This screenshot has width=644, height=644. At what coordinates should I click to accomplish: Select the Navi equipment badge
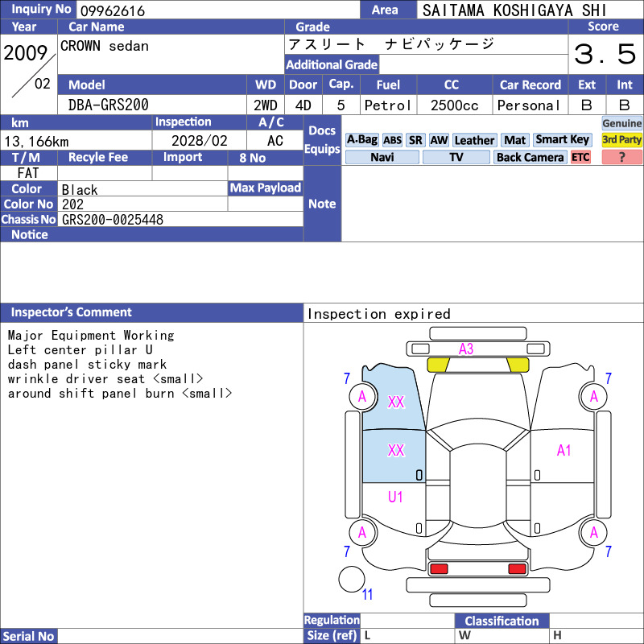click(x=382, y=157)
